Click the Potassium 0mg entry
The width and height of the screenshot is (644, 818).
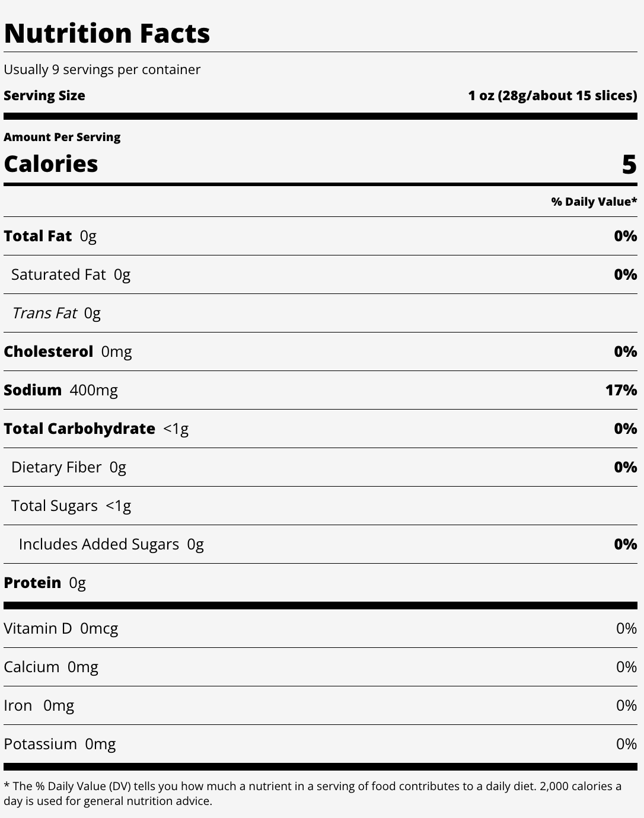pyautogui.click(x=60, y=744)
